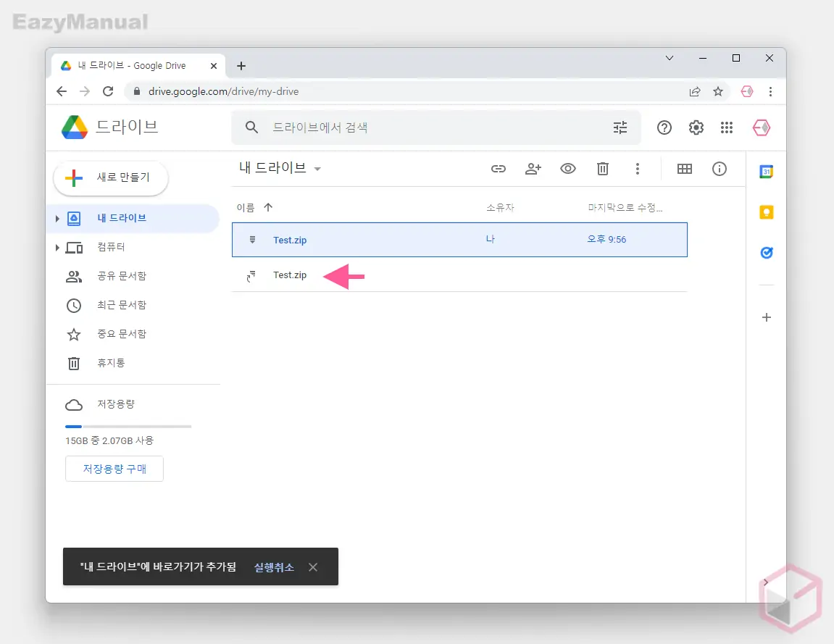The image size is (834, 644).
Task: Open Drive settings gear icon
Action: click(696, 127)
